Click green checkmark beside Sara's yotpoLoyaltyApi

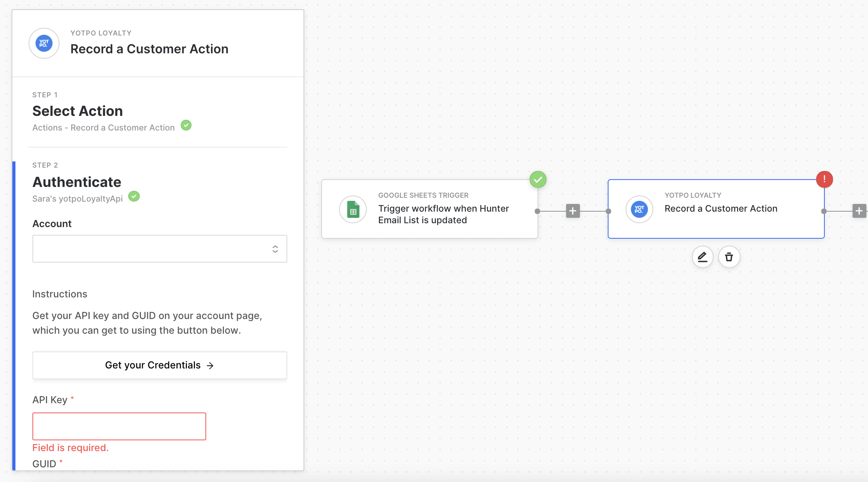coord(134,196)
